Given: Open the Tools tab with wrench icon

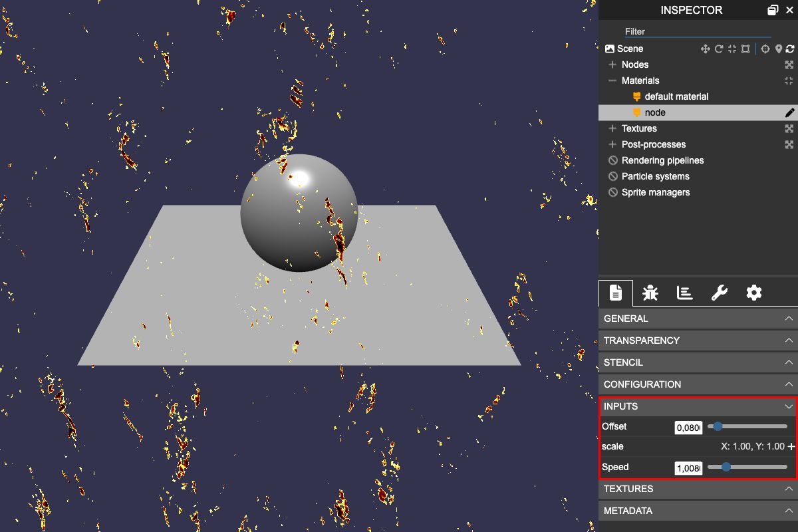Looking at the screenshot, I should 720,293.
